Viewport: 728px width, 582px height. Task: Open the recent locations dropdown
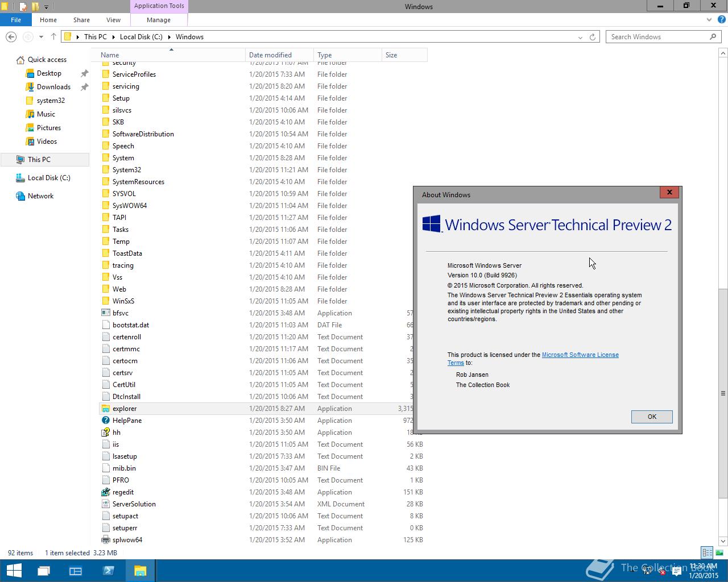41,37
